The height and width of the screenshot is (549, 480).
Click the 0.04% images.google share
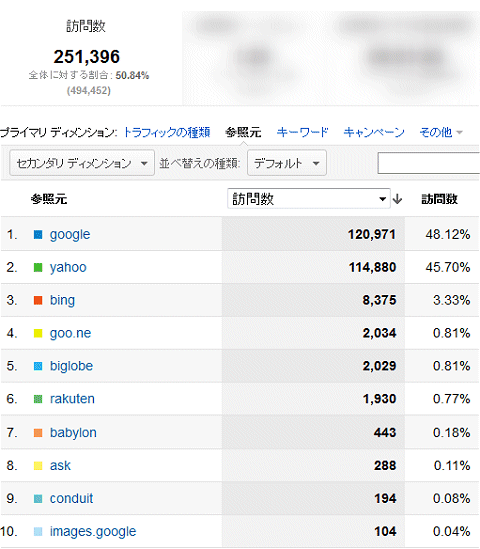click(x=452, y=531)
